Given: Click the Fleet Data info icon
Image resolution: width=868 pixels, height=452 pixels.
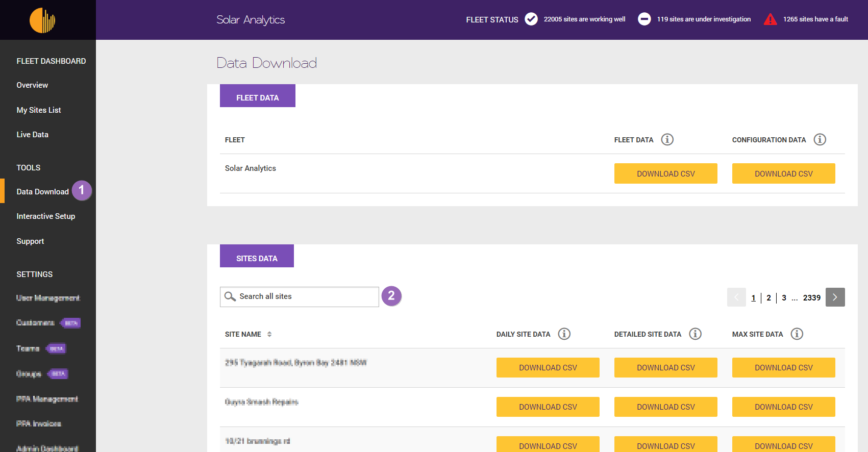Looking at the screenshot, I should [x=667, y=139].
